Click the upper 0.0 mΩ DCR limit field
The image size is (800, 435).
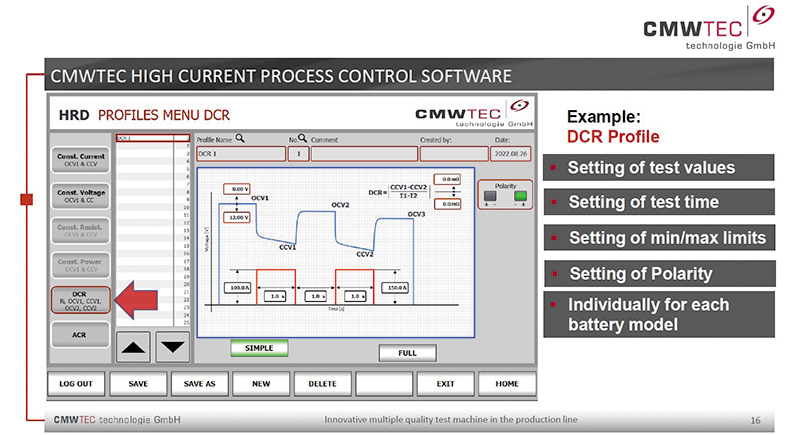447,180
